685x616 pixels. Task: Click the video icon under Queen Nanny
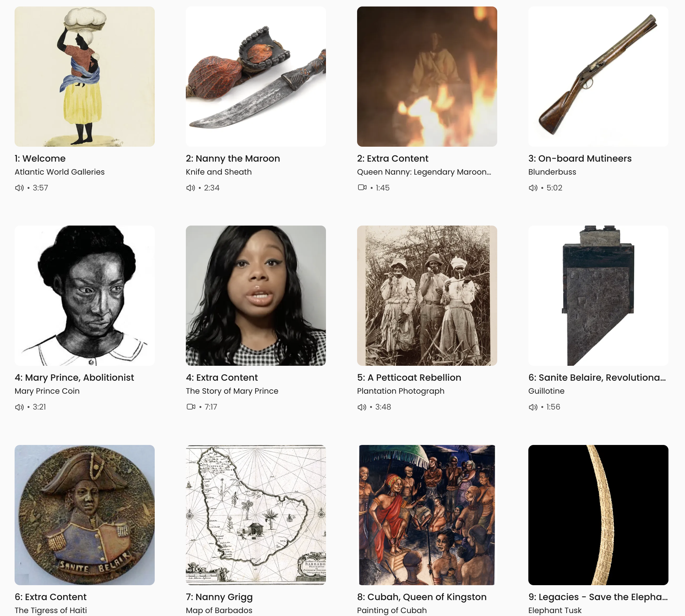(x=362, y=187)
